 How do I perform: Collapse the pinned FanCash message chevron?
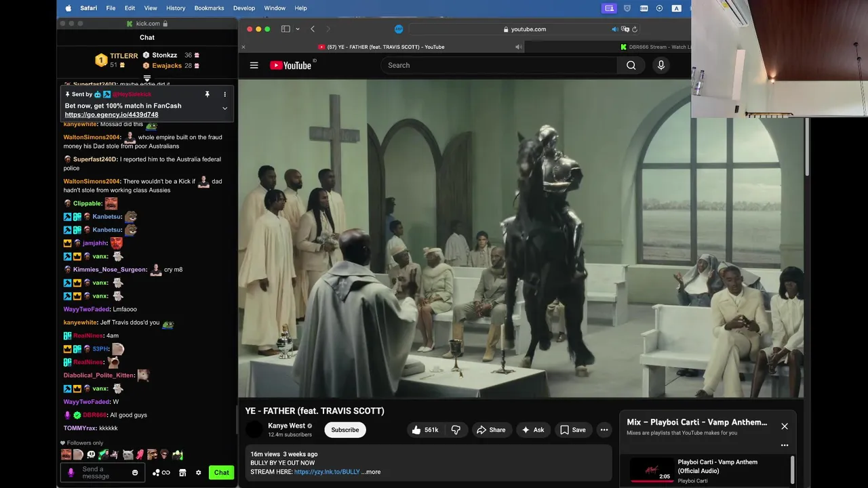click(x=224, y=108)
